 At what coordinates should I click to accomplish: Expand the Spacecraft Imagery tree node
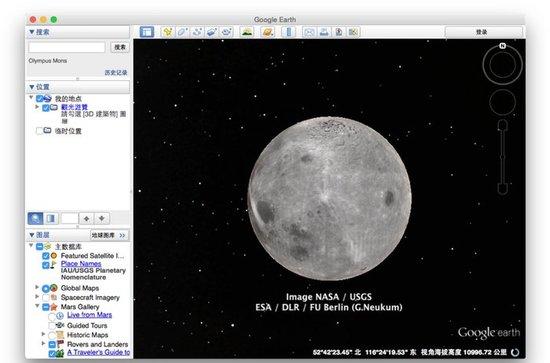pos(37,296)
